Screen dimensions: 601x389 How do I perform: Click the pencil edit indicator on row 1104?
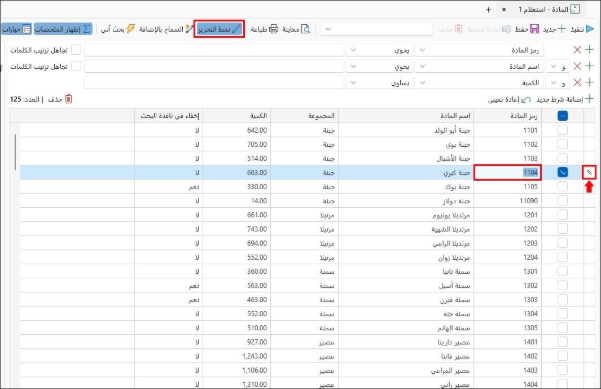(589, 173)
